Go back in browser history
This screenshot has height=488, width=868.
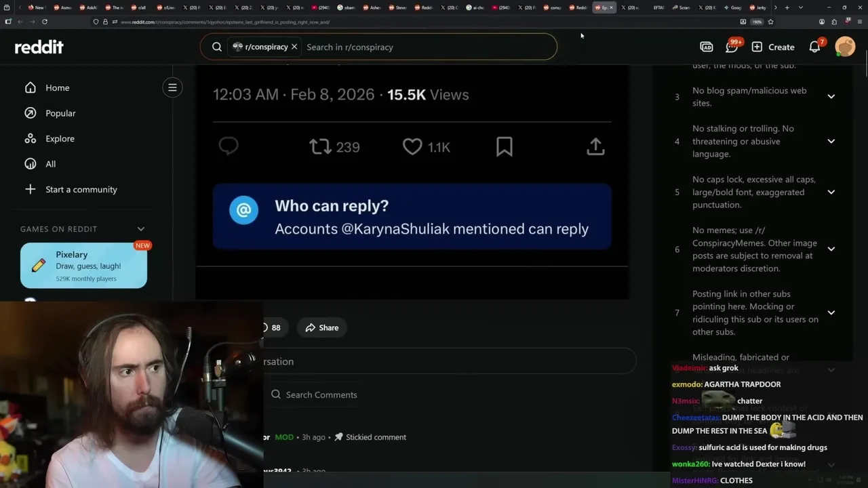[x=20, y=22]
